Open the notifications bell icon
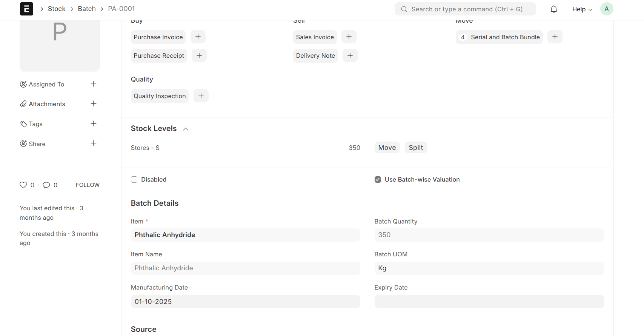 (553, 9)
